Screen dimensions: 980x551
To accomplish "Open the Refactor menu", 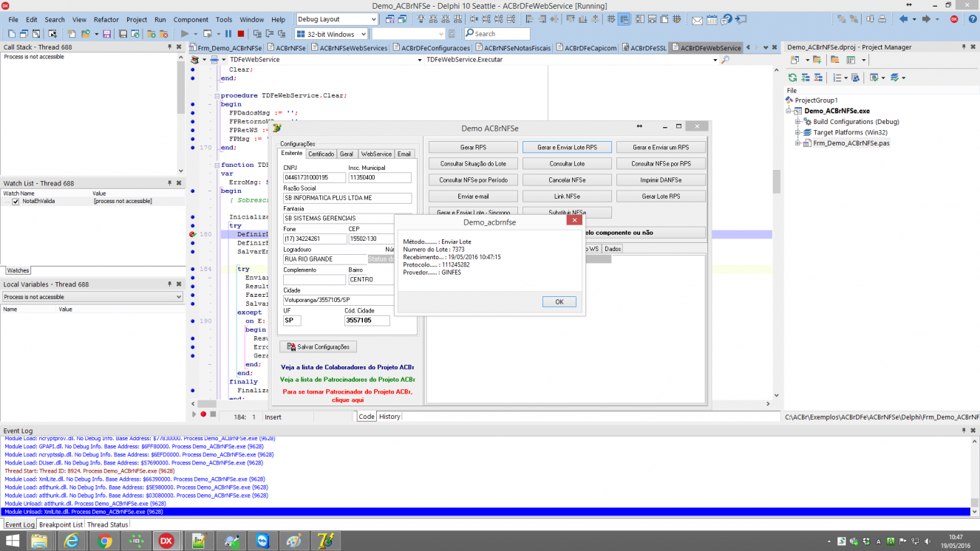I will pyautogui.click(x=106, y=20).
